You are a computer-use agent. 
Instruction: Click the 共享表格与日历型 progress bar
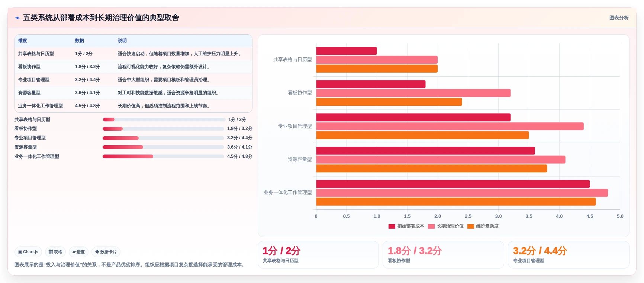pos(164,120)
